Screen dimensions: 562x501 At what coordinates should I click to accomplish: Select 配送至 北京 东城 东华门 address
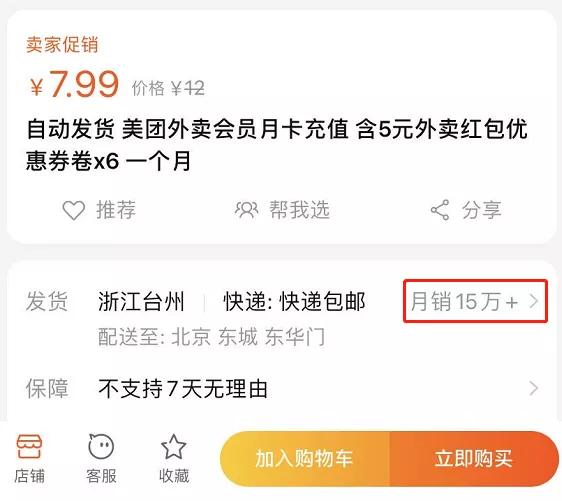[211, 337]
